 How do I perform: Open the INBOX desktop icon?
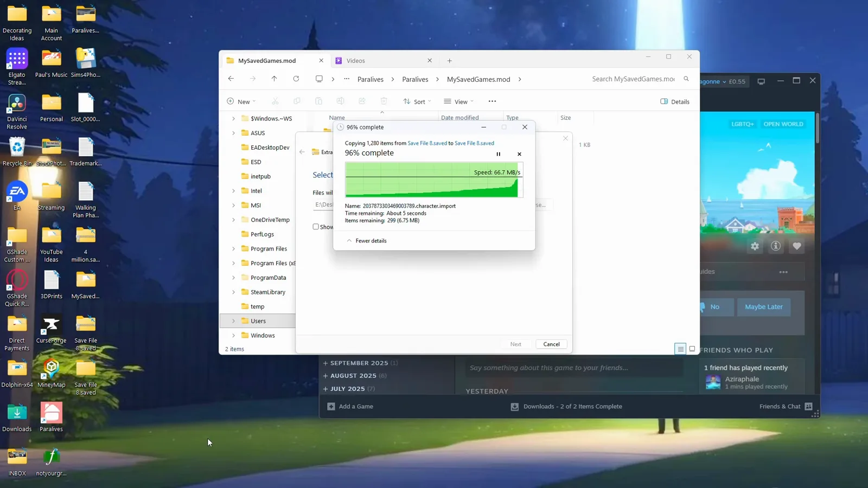pos(17,462)
